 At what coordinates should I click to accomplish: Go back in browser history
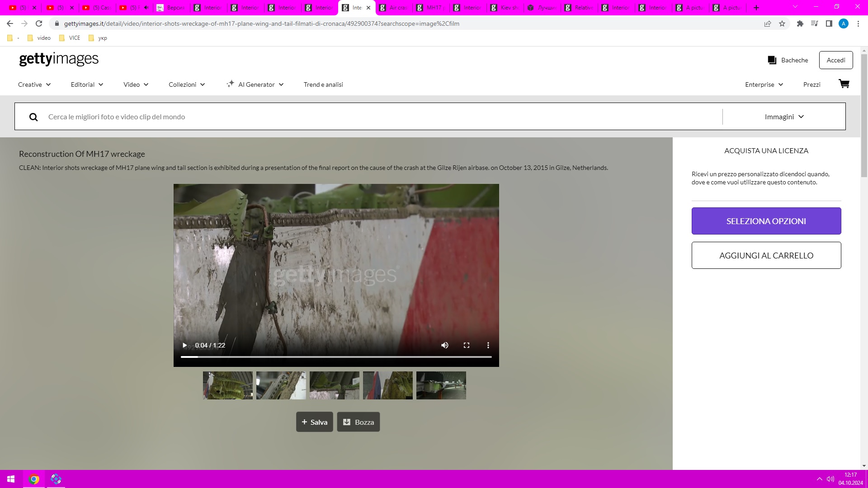[x=10, y=23]
